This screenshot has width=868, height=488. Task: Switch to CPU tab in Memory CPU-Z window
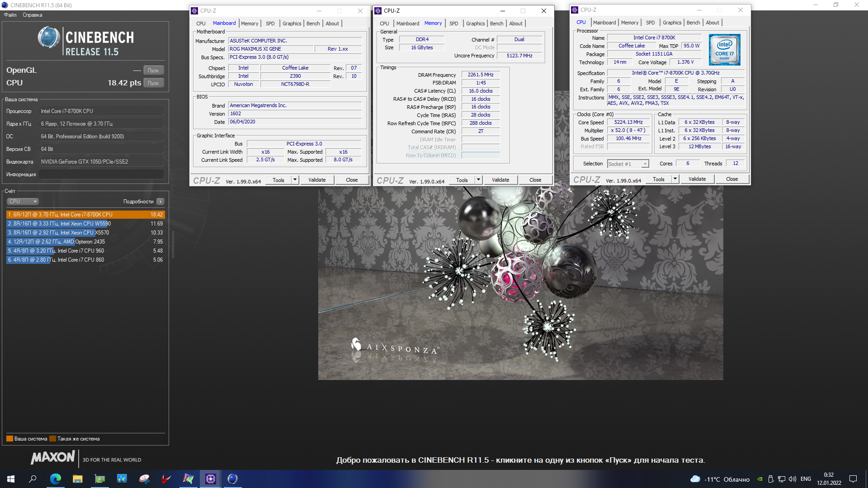384,23
